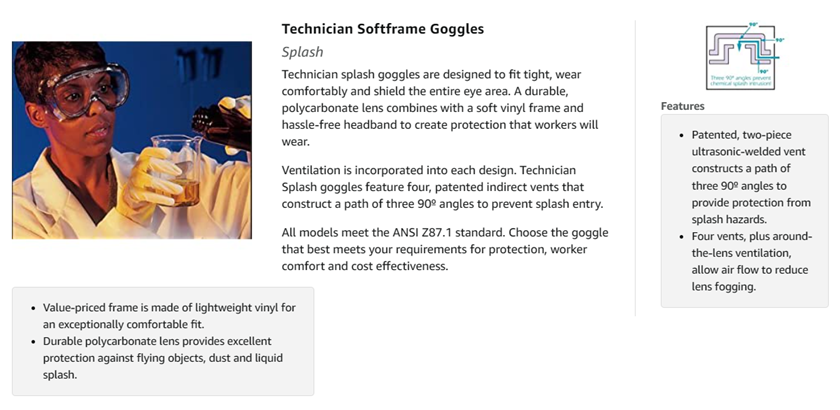Click the "Technician Softframe Goggles" title

(x=382, y=28)
